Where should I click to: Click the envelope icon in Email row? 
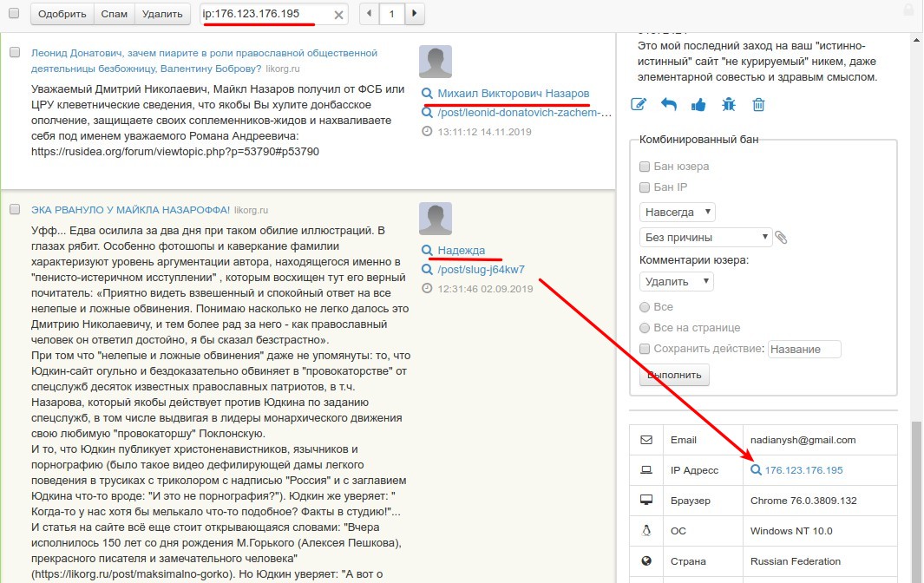[x=646, y=440]
